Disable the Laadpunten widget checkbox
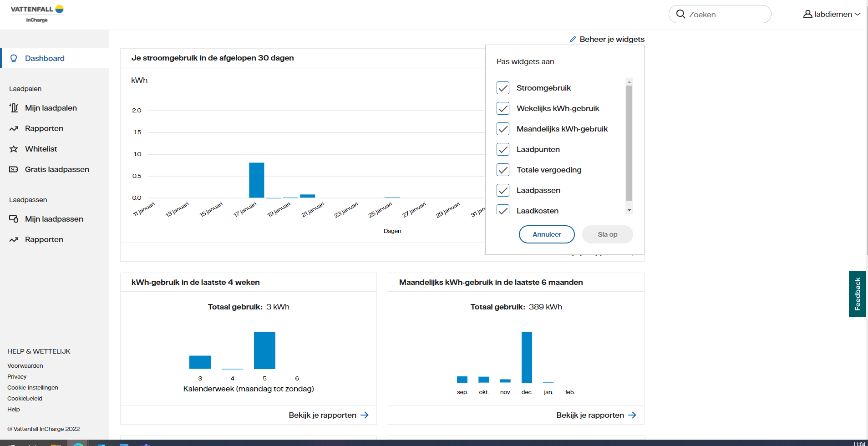Screen dimensions: 868x446 503,149
